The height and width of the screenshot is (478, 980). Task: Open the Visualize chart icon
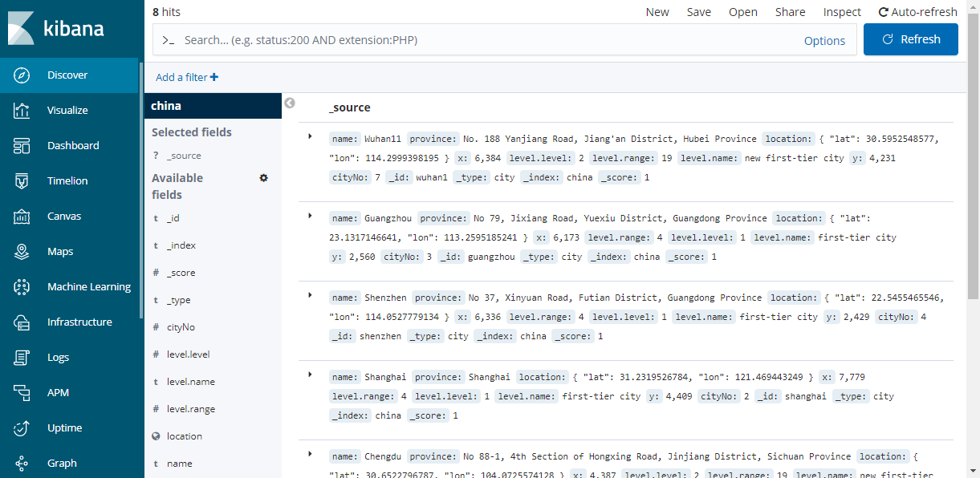22,111
